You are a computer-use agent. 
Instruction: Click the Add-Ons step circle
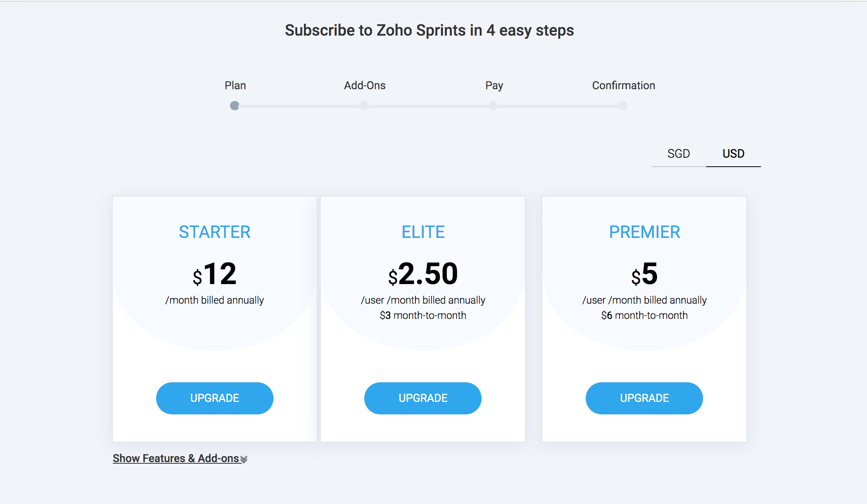364,106
